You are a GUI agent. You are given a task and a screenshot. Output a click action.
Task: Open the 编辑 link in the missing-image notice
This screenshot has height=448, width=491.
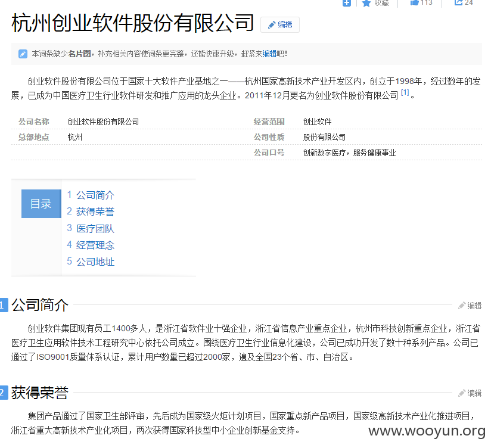[269, 54]
